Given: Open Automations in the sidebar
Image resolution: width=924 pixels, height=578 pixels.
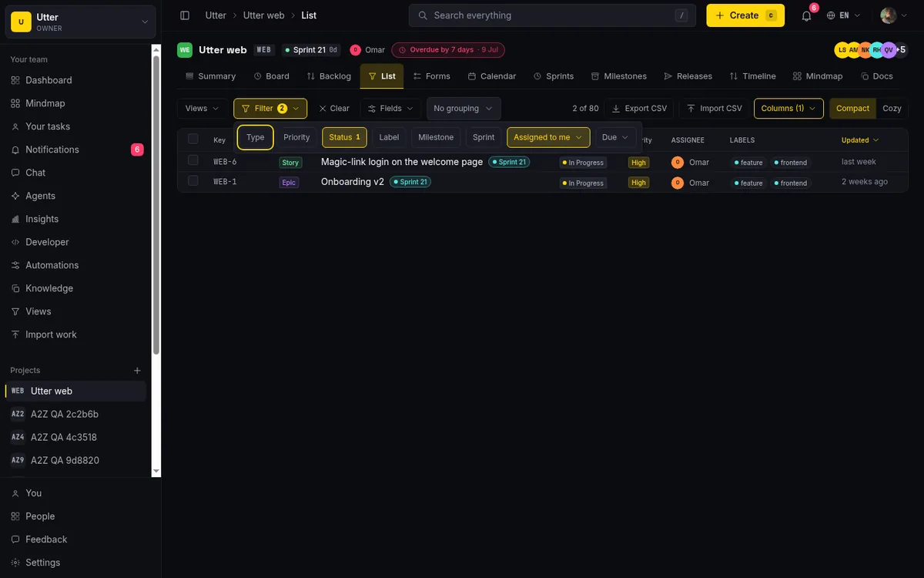Looking at the screenshot, I should pyautogui.click(x=75, y=265).
